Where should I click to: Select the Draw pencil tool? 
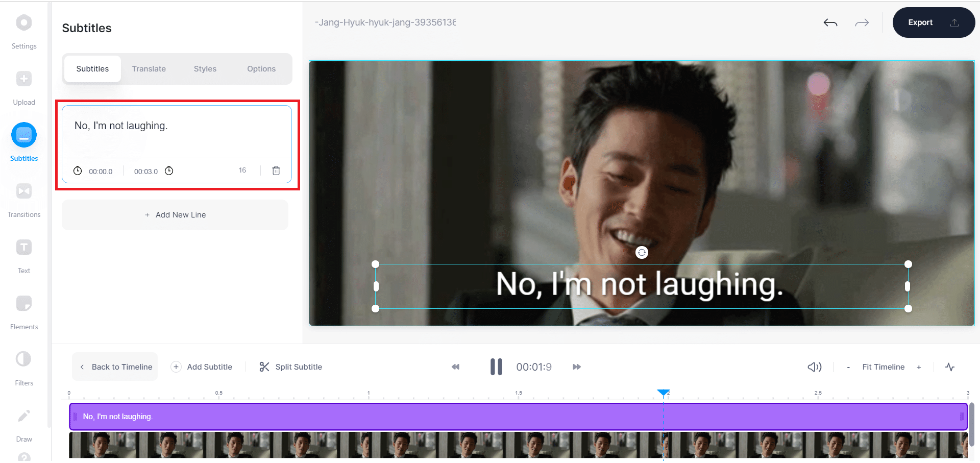[24, 416]
